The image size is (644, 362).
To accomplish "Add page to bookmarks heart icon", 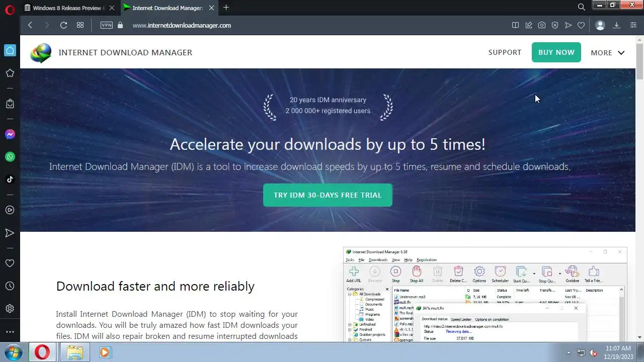I will point(581,25).
